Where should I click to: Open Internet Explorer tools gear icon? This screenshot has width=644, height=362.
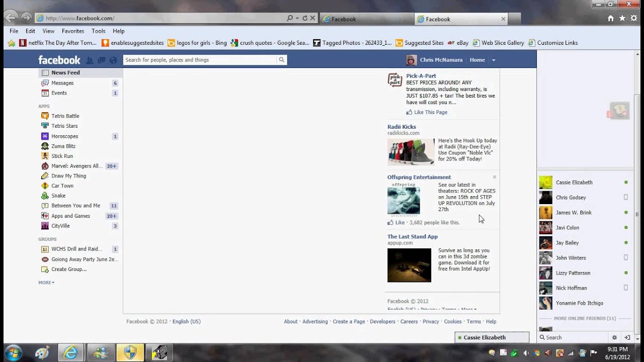[634, 18]
